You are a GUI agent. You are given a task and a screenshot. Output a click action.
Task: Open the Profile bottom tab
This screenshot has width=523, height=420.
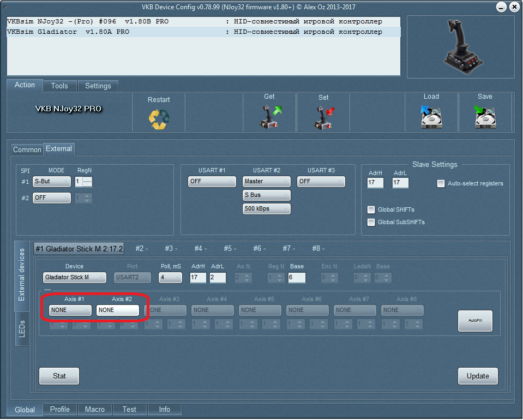pyautogui.click(x=60, y=409)
